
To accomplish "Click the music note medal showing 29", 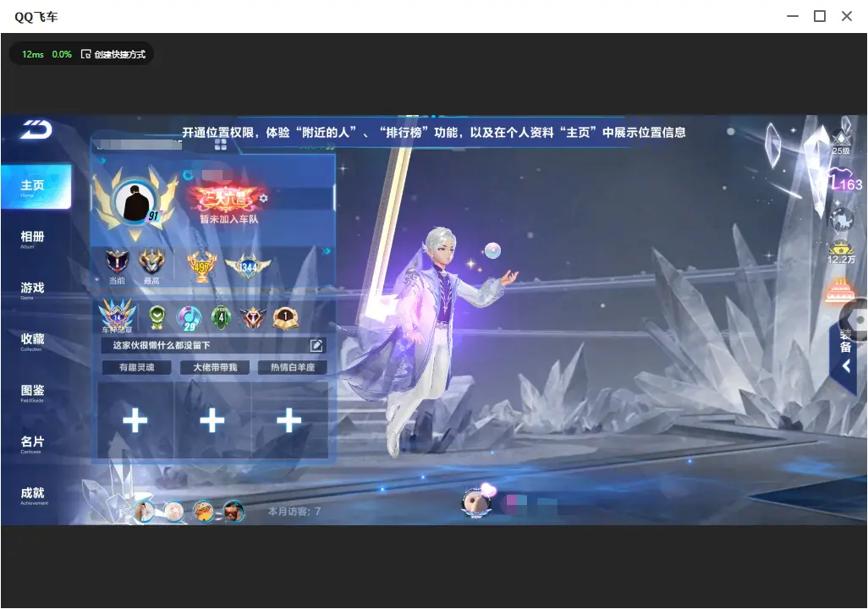I will (189, 318).
